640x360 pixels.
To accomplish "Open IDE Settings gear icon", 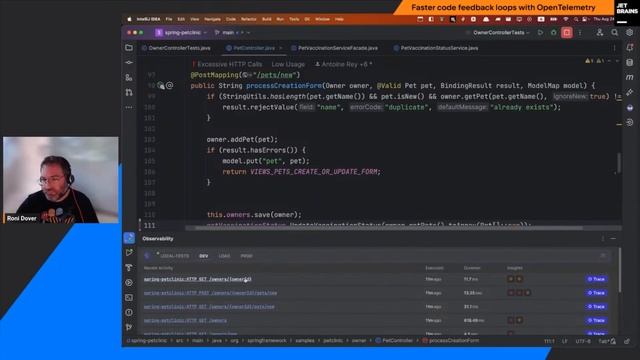I will pos(630,33).
